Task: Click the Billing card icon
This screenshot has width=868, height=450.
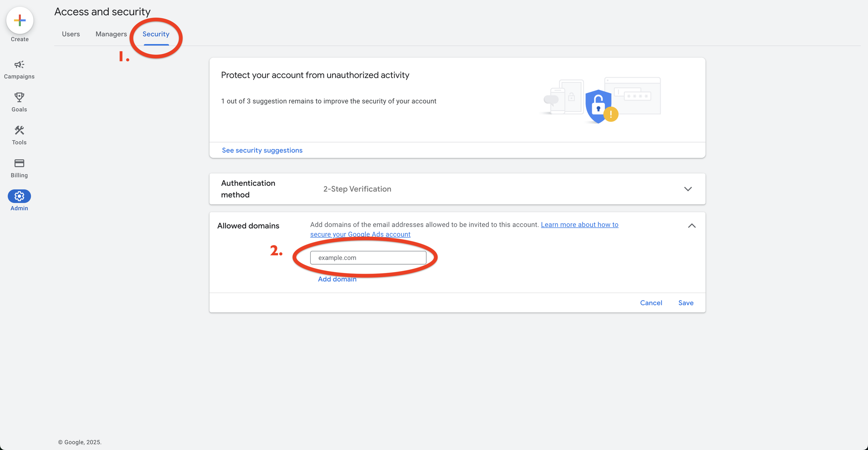Action: coord(19,163)
